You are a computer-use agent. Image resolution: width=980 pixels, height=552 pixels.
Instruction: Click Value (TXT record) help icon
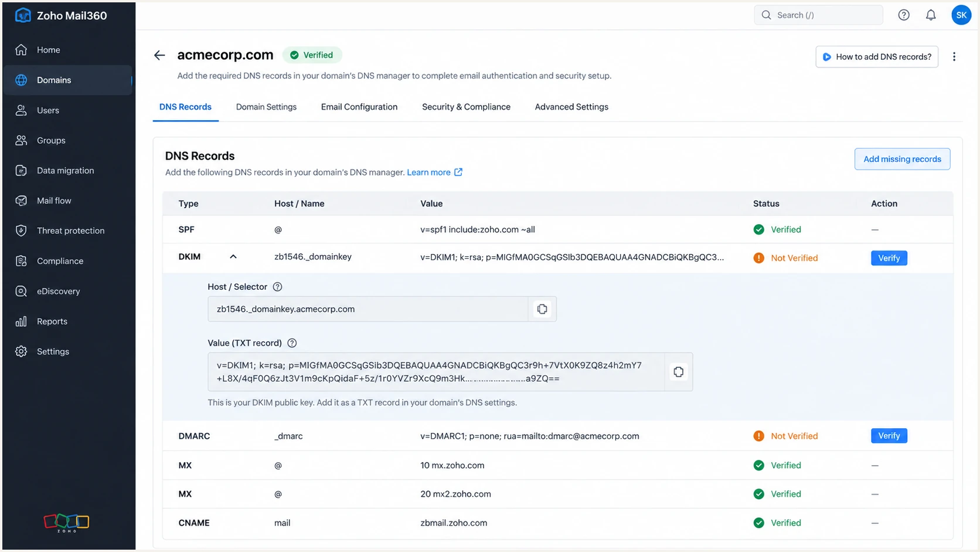coord(292,343)
